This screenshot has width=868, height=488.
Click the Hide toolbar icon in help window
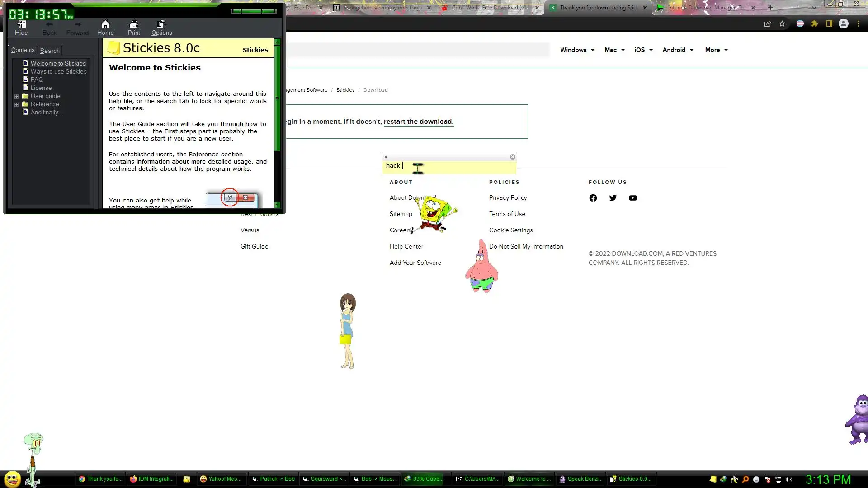pyautogui.click(x=21, y=28)
